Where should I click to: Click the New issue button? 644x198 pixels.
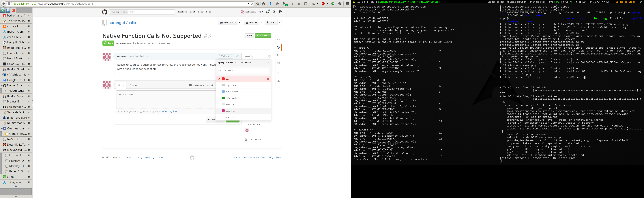[263, 36]
